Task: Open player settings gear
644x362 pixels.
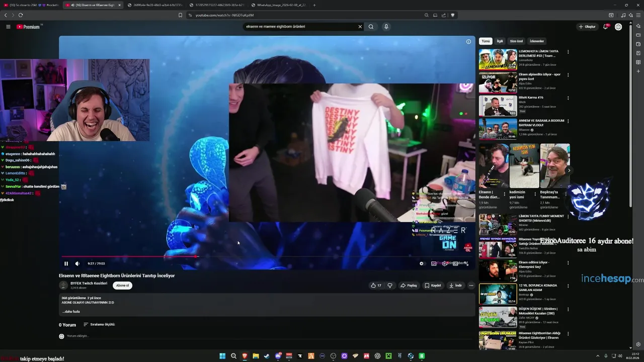Action: coord(445,263)
